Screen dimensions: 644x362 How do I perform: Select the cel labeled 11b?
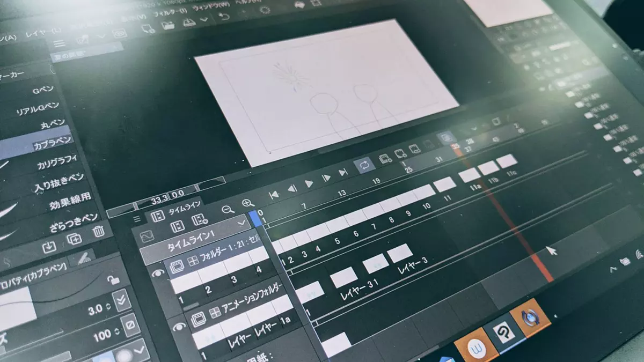488,168
